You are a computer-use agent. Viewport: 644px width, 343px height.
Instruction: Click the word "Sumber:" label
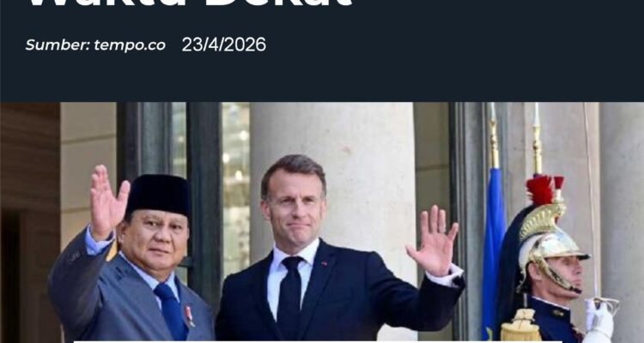[58, 45]
